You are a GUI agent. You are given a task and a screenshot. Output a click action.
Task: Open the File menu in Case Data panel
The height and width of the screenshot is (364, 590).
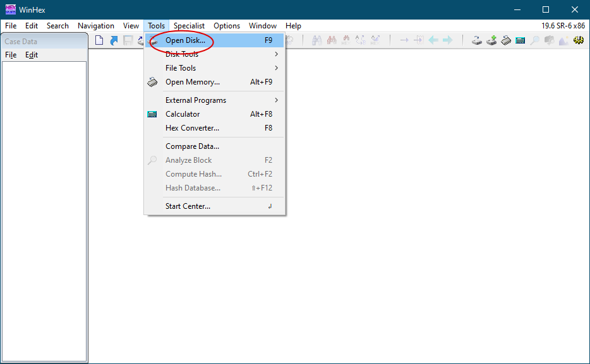pyautogui.click(x=11, y=55)
